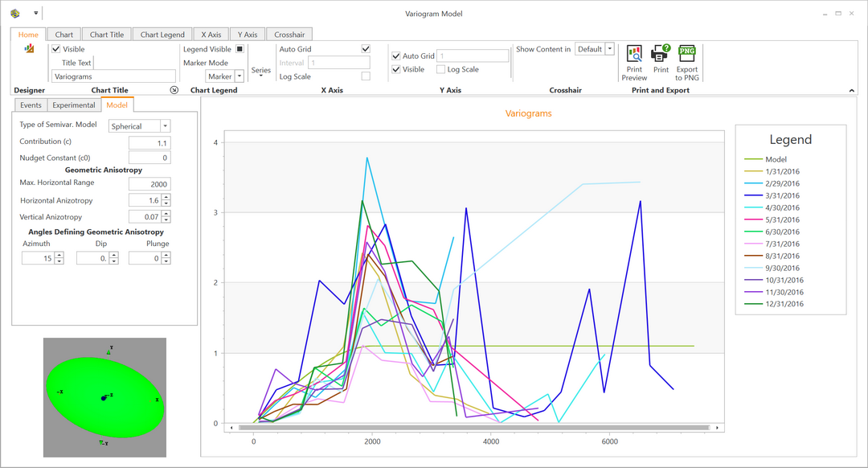
Task: Click the Print icon
Action: click(x=661, y=59)
